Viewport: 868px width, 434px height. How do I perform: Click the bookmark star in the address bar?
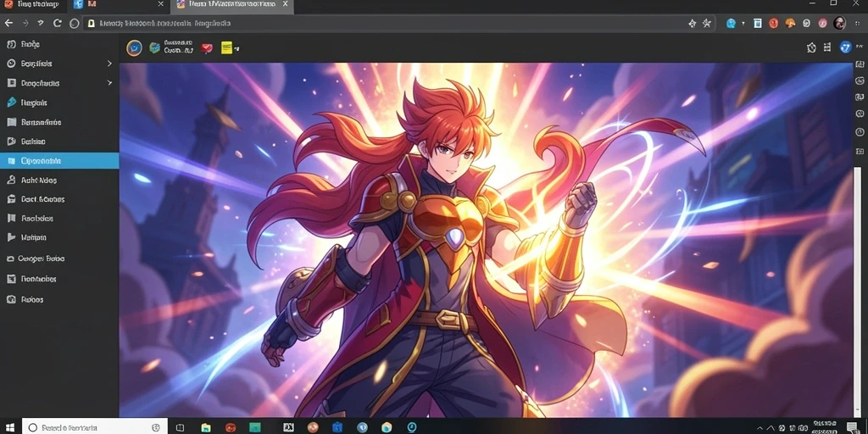click(707, 23)
